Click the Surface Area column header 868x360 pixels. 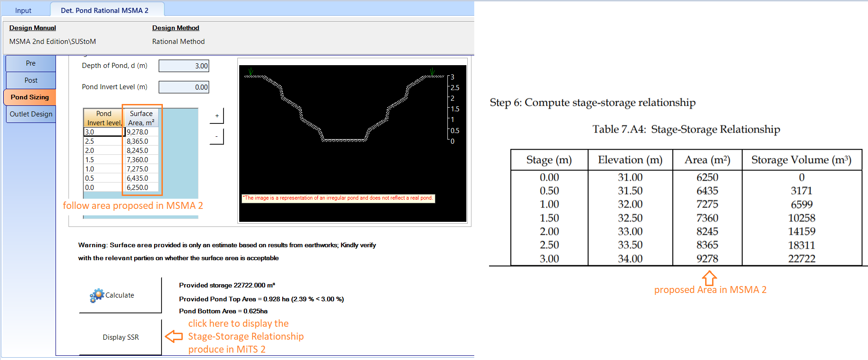click(x=141, y=118)
